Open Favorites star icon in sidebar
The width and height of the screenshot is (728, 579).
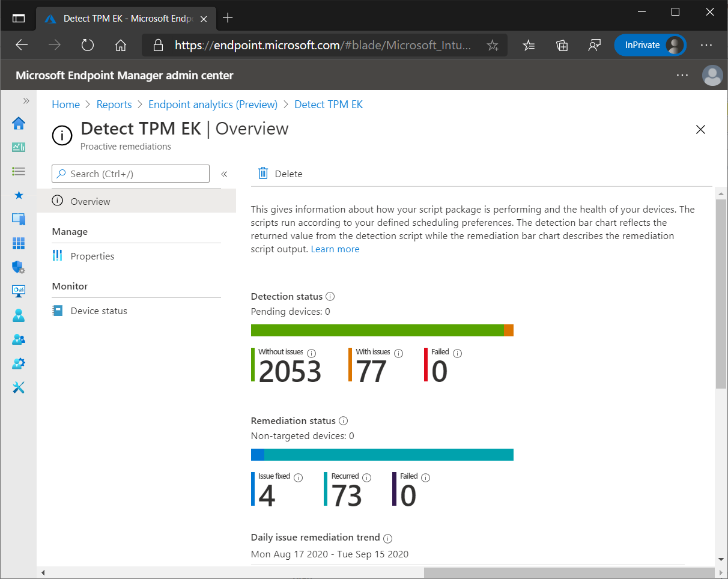pos(19,195)
